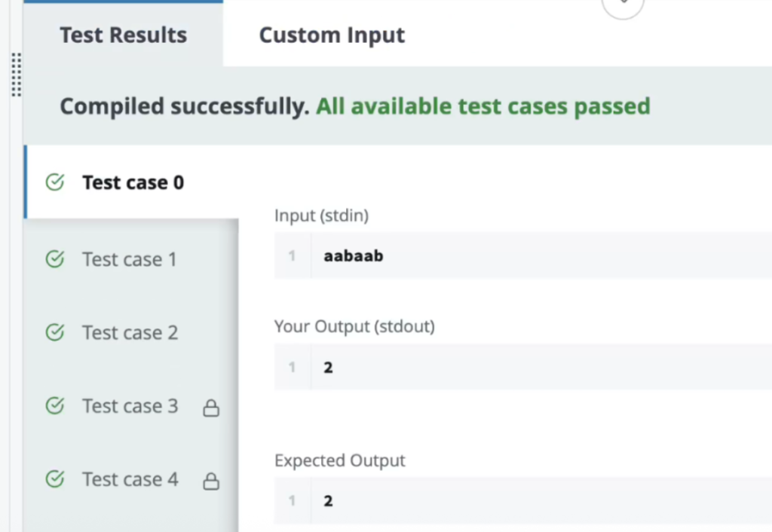
Task: Click the green check icon for Test case 0
Action: [55, 182]
